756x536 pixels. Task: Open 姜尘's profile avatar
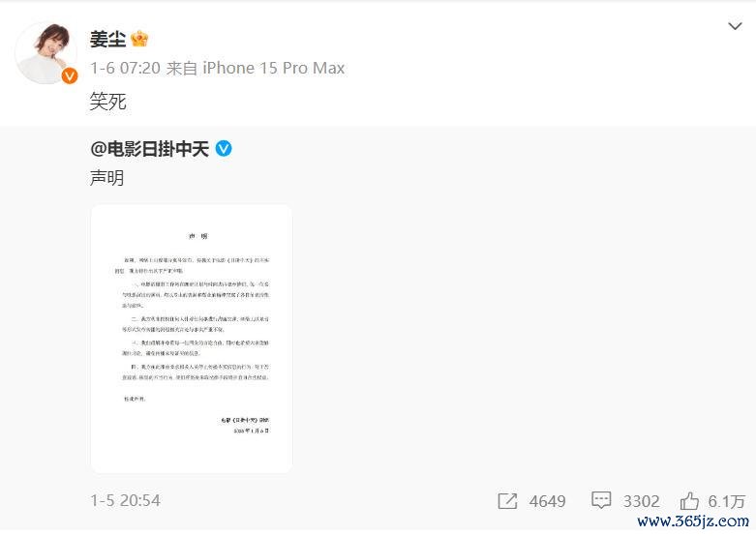[46, 52]
